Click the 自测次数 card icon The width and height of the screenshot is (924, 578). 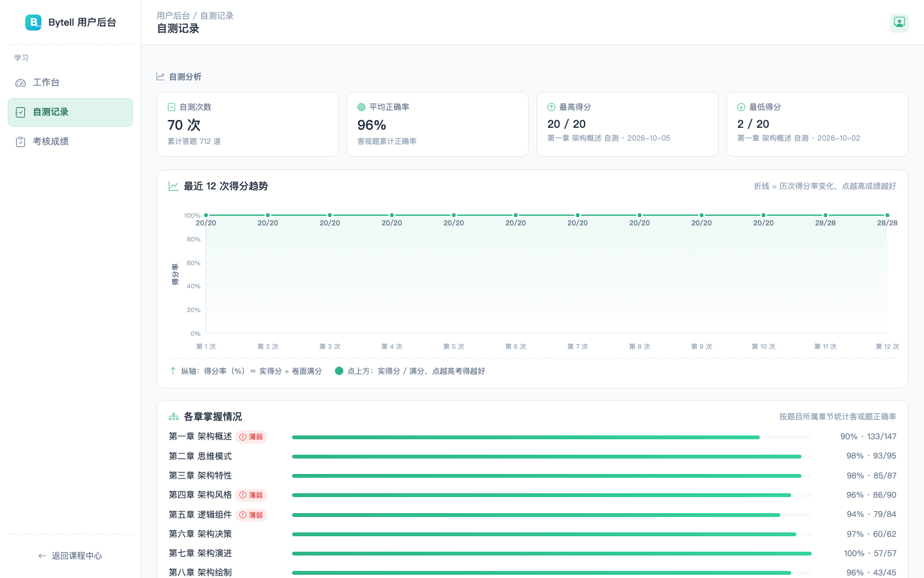click(x=171, y=107)
